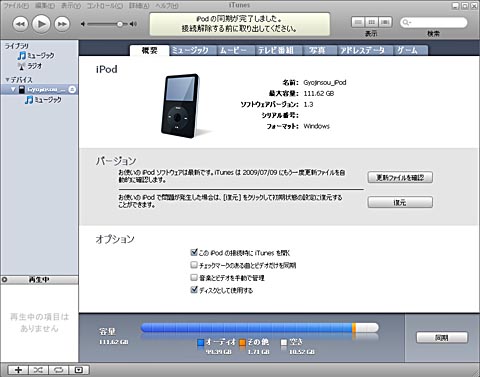Collapse the デバイス section in sidebar
Screen dimensions: 480x377
(x=7, y=80)
